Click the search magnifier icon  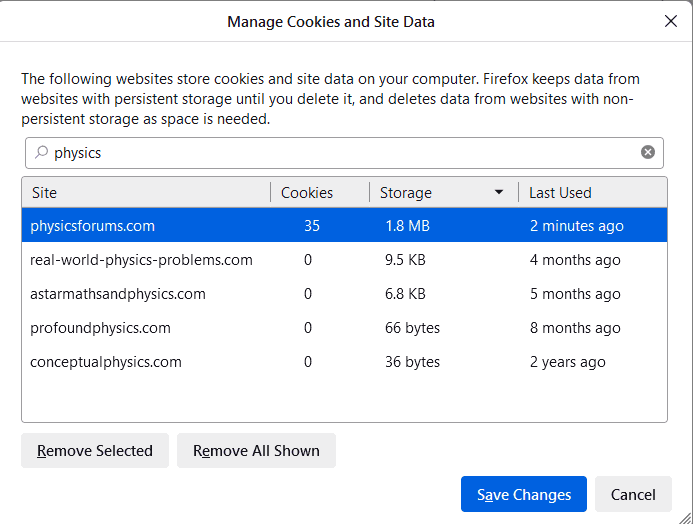coord(42,152)
